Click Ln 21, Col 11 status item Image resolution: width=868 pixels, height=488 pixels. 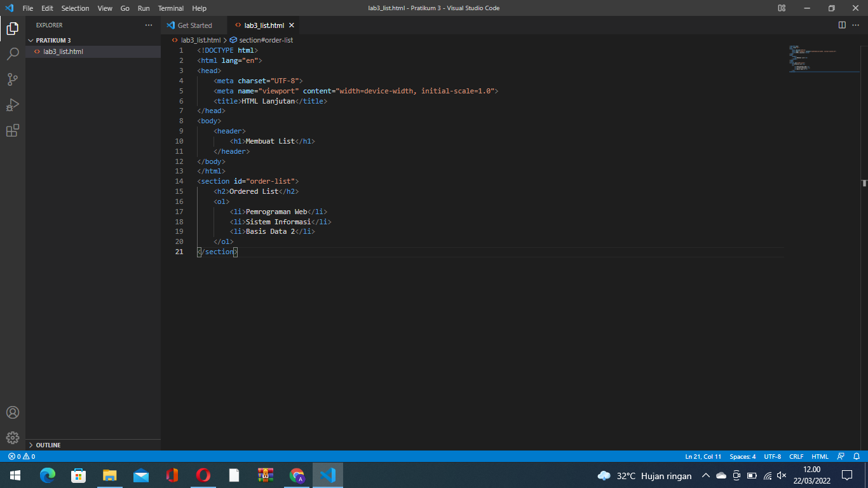tap(703, 456)
